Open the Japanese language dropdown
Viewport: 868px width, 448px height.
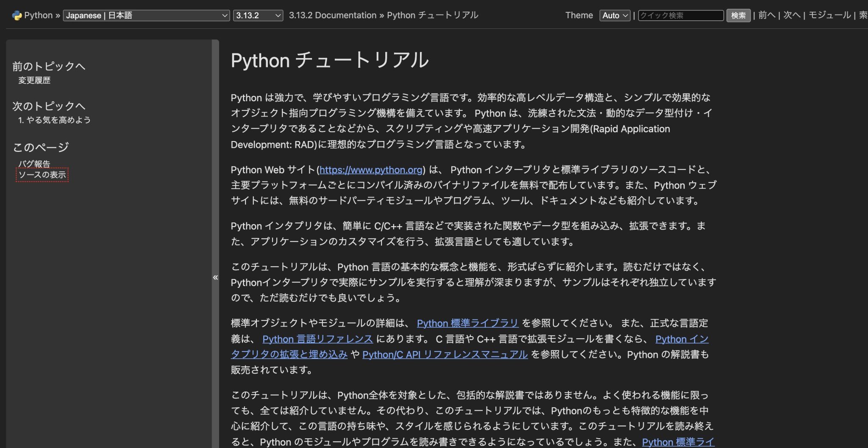[146, 16]
